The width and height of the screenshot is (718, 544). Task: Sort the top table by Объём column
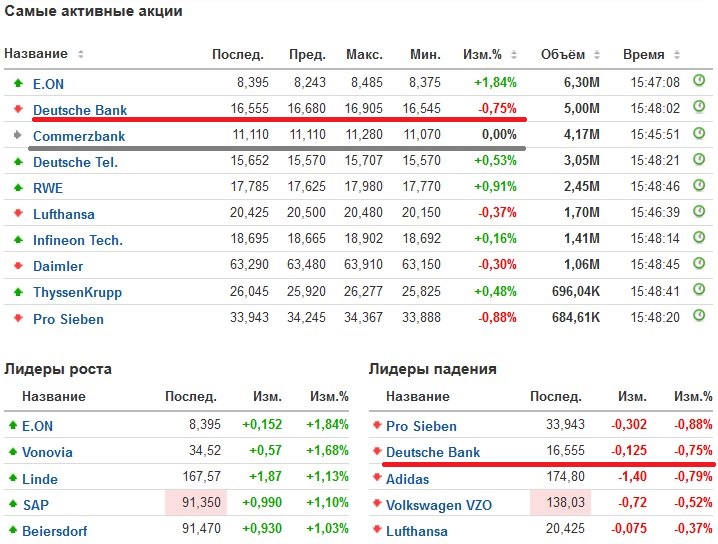tap(569, 54)
